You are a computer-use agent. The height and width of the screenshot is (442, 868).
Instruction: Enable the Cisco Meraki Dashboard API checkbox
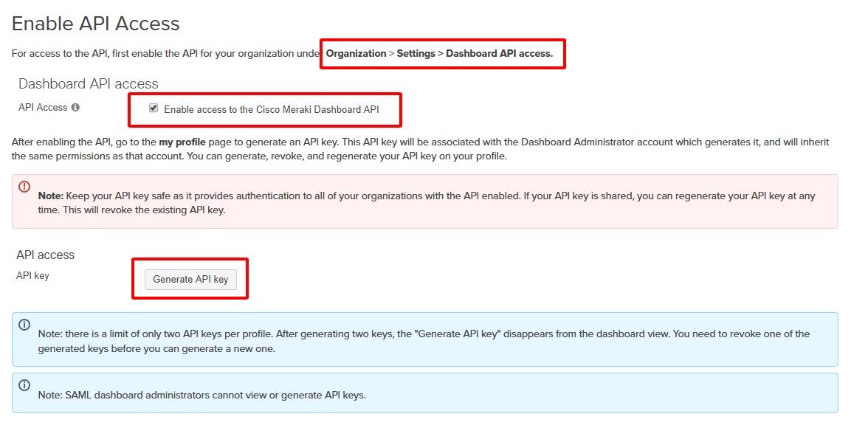(154, 108)
